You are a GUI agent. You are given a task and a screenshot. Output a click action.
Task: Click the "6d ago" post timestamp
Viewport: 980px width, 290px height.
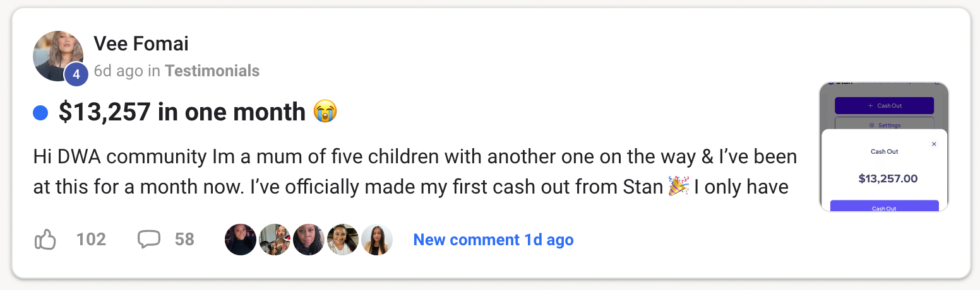point(118,71)
